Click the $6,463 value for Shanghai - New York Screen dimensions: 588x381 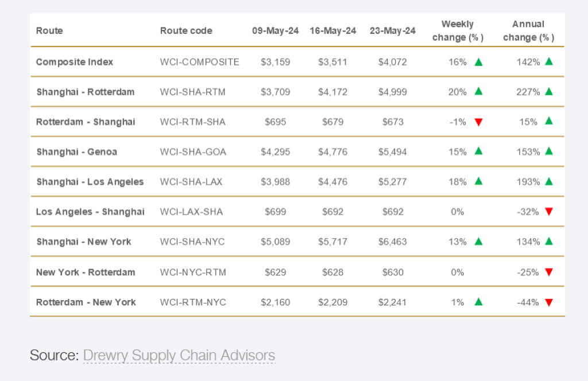coord(393,242)
